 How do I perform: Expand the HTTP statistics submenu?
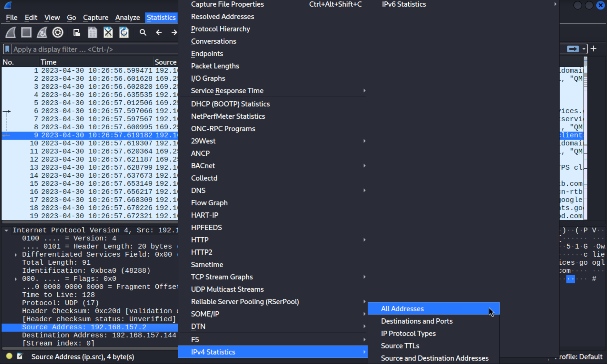(273, 240)
